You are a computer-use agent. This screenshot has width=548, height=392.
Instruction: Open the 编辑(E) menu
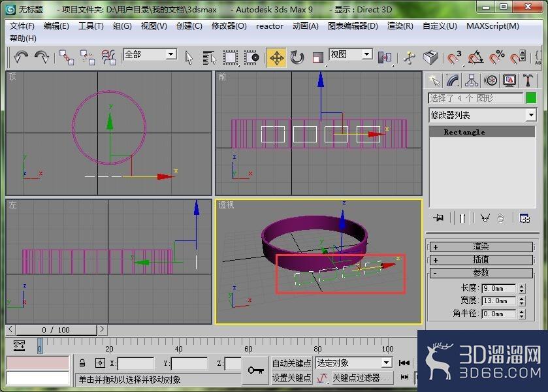point(56,26)
